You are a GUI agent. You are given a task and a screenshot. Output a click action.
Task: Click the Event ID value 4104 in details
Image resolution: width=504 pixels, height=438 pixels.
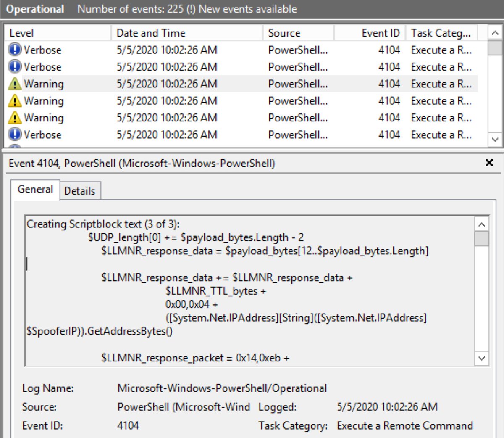pos(128,425)
